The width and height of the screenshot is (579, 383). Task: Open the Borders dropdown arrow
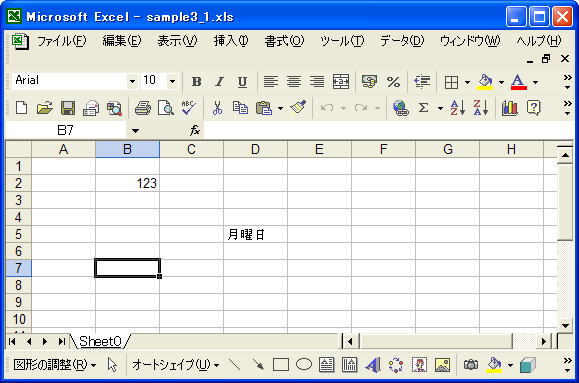tap(467, 82)
